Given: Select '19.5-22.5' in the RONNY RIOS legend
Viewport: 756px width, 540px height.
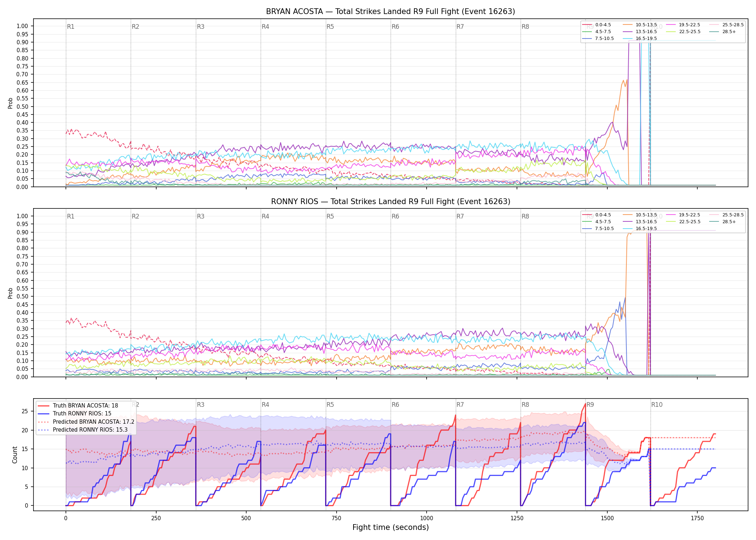Looking at the screenshot, I should [x=689, y=215].
